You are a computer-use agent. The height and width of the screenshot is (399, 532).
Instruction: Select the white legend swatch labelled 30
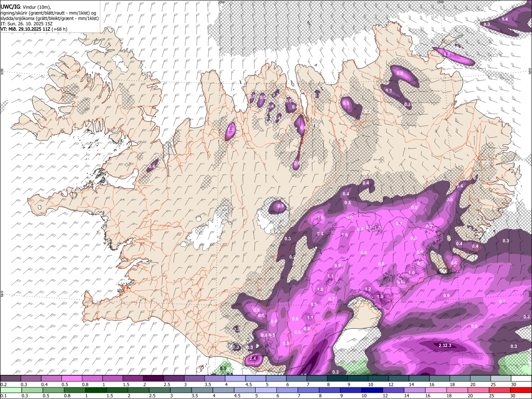[x=521, y=379]
